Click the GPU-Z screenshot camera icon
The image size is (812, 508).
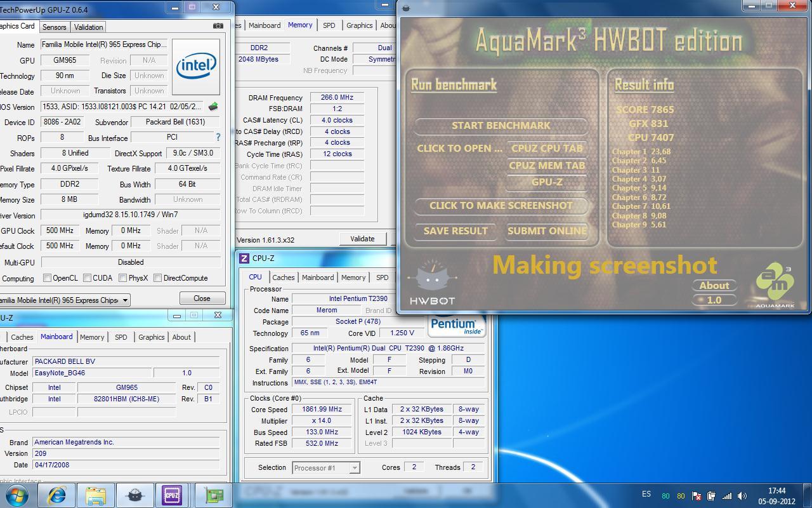(x=218, y=26)
